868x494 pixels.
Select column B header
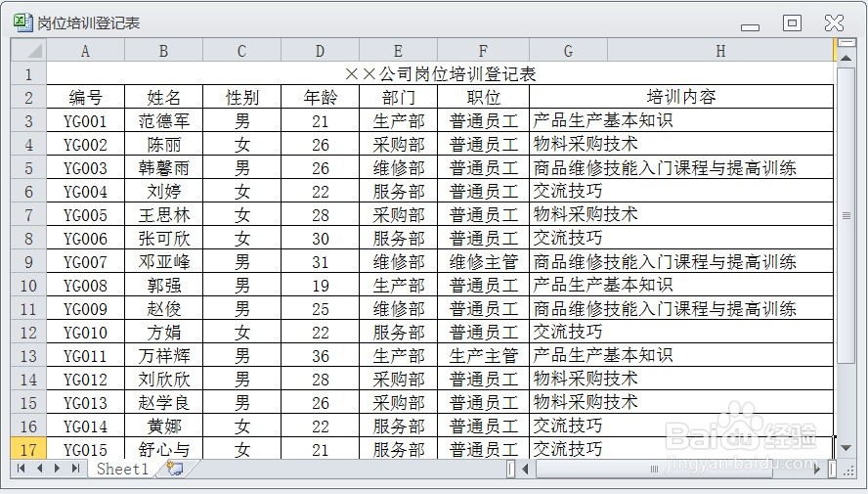pyautogui.click(x=164, y=51)
